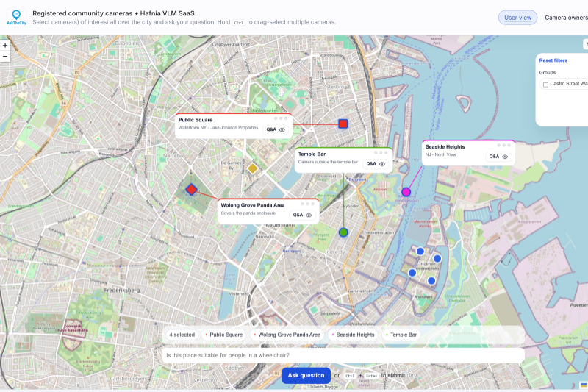Toggle the Castro Street group checkbox

(x=545, y=85)
